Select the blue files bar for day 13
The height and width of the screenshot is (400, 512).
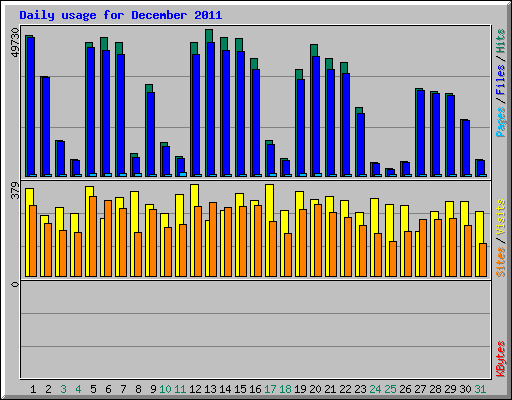211,109
